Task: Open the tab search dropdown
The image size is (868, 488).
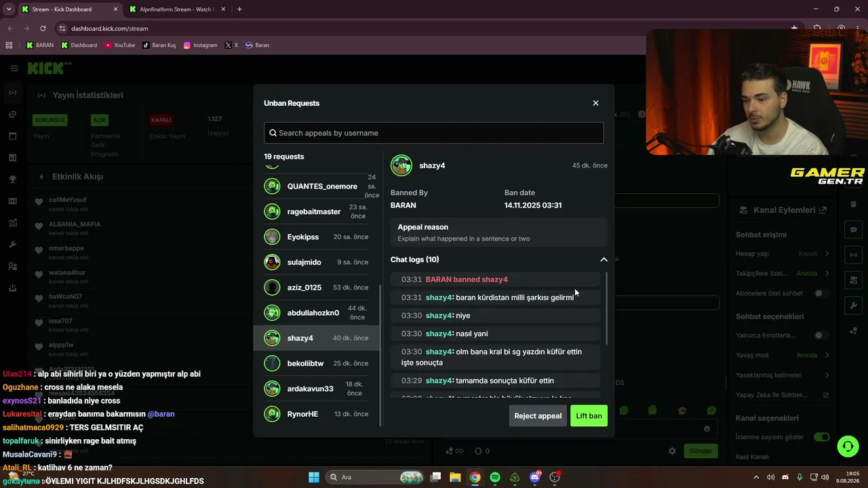Action: (x=7, y=9)
